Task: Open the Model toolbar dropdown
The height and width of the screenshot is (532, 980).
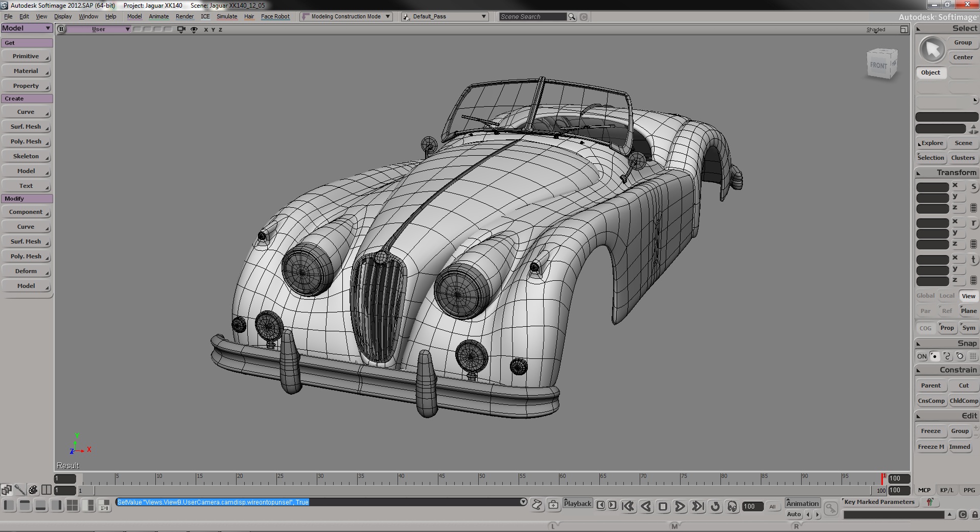Action: 27,28
